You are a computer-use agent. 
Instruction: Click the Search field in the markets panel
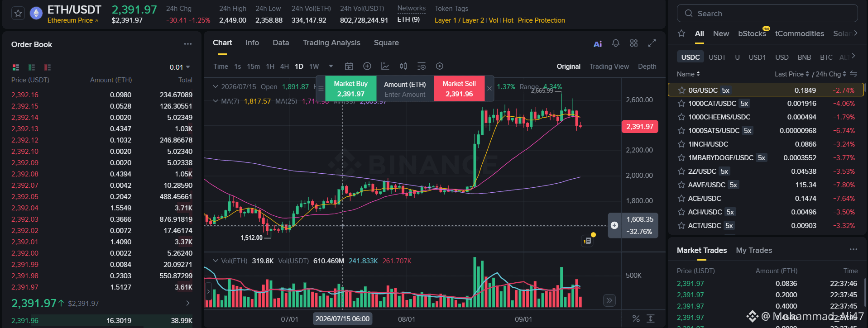click(x=767, y=14)
